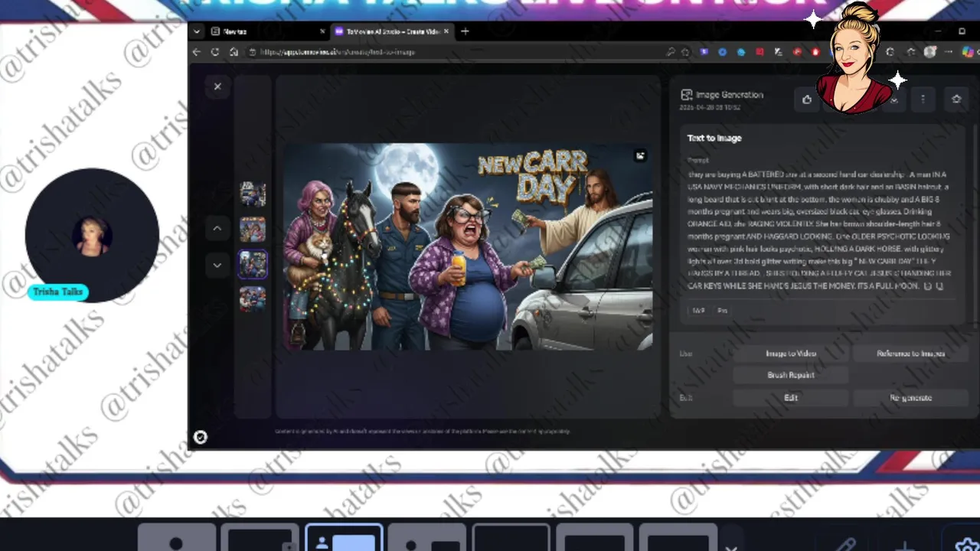The height and width of the screenshot is (551, 980).
Task: Select the fourth layout with person and screen
Action: (x=427, y=538)
